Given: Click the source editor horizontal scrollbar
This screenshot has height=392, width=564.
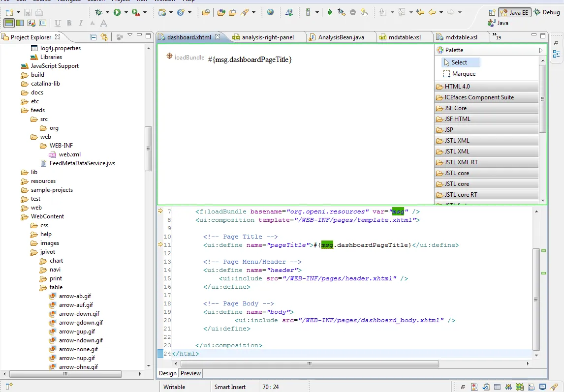Looking at the screenshot, I should click(309, 364).
